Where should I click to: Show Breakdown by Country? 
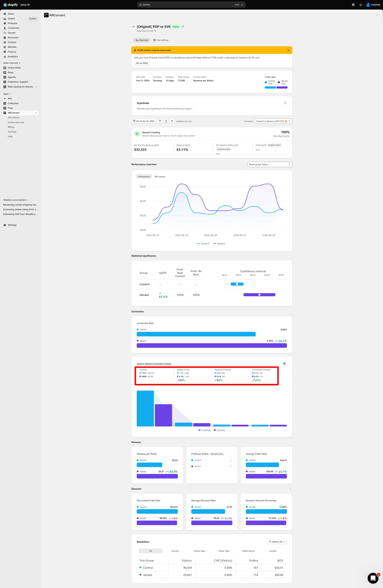(175, 551)
